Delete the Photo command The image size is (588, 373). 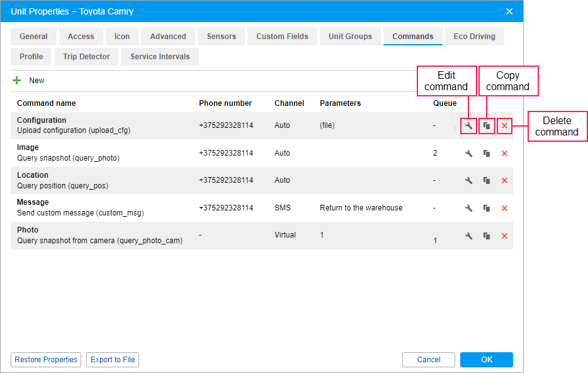click(x=504, y=236)
